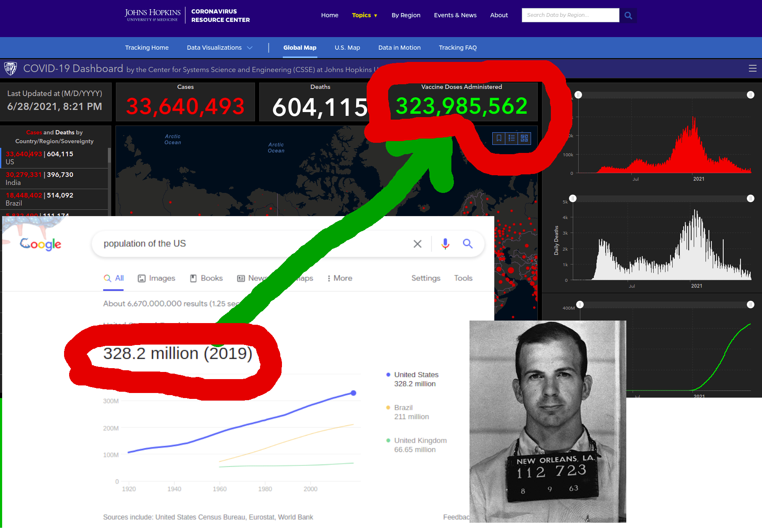Click the Last Updated timestamp 6/28/2021, 8:21 PM

(55, 107)
